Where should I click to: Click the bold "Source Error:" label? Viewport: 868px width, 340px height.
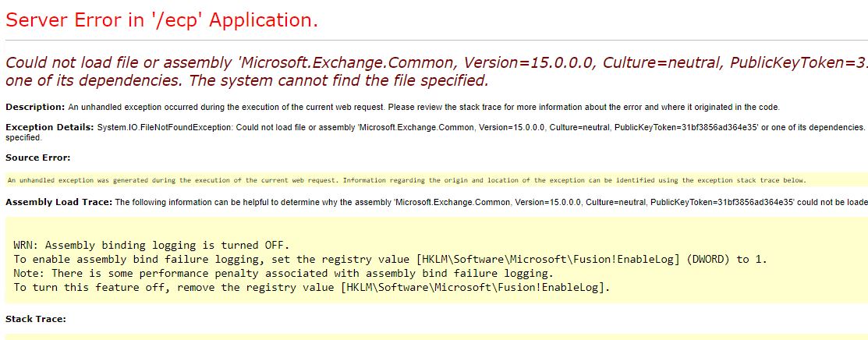tap(38, 158)
